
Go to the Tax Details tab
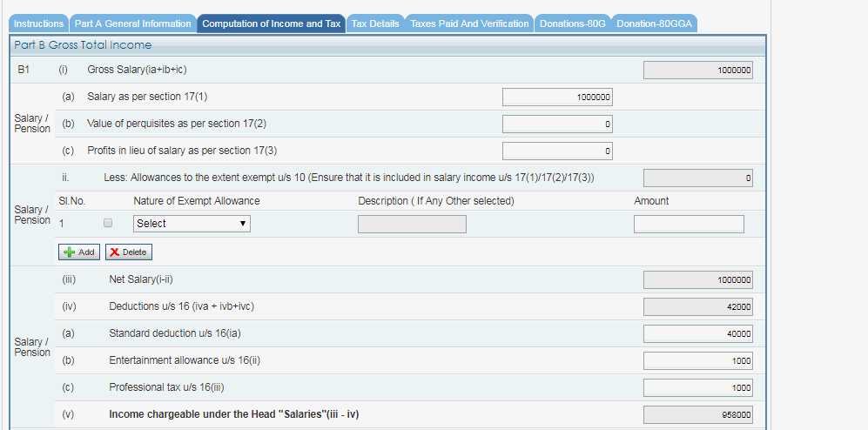click(374, 24)
